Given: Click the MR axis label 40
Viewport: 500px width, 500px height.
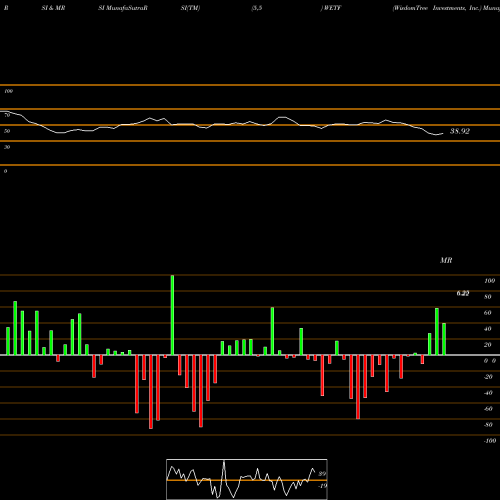Looking at the screenshot, I should coord(487,329).
